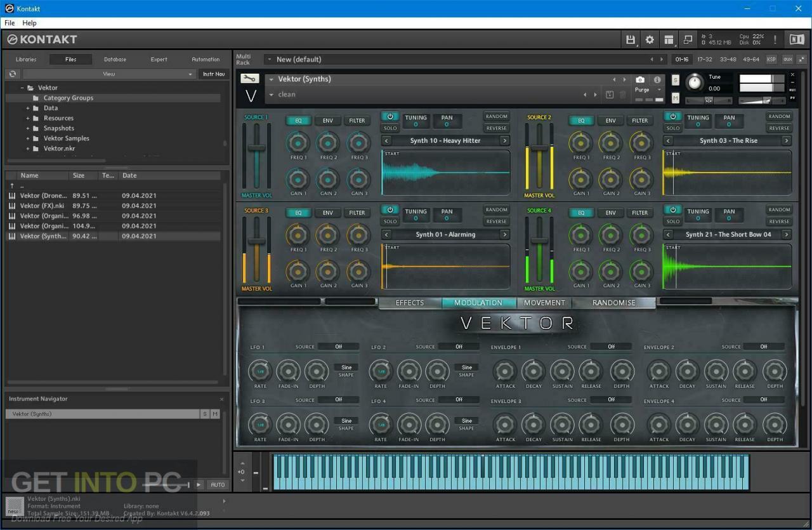Open Kontakt options gear icon
Viewport: 812px width, 530px height.
point(650,39)
